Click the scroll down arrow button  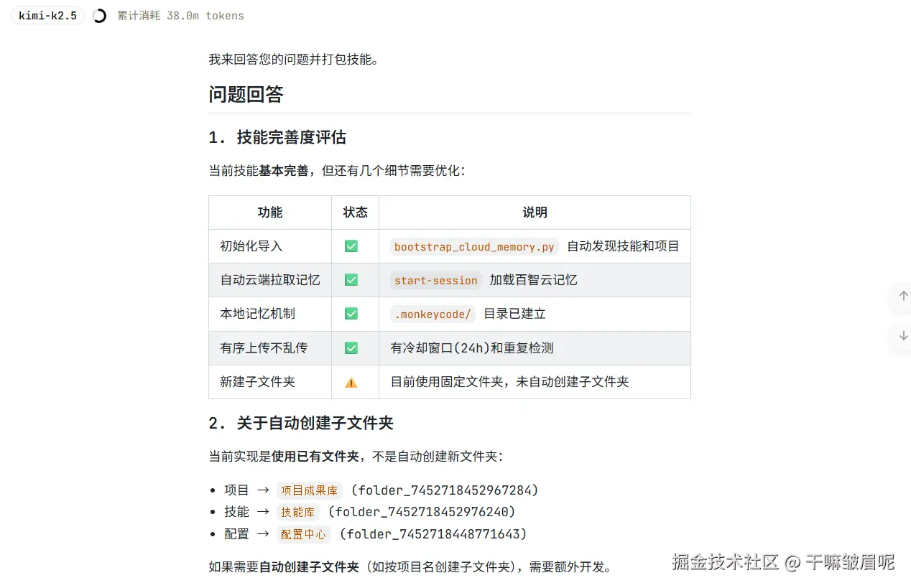(x=903, y=335)
